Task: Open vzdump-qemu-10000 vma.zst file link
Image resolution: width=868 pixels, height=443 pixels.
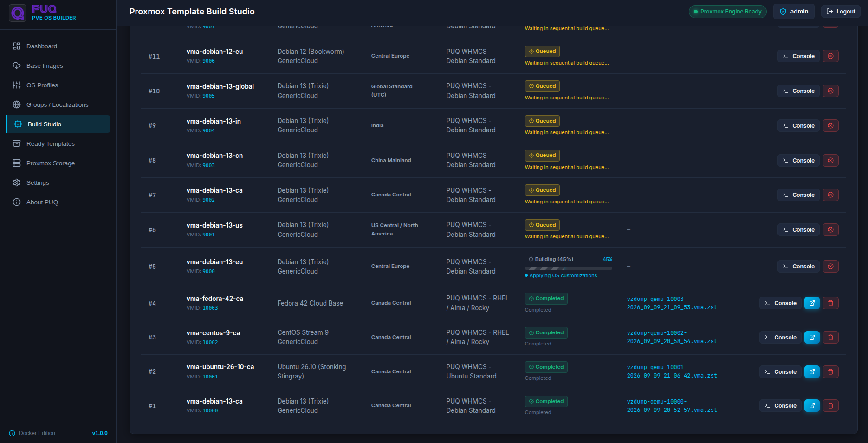Action: [x=672, y=406]
